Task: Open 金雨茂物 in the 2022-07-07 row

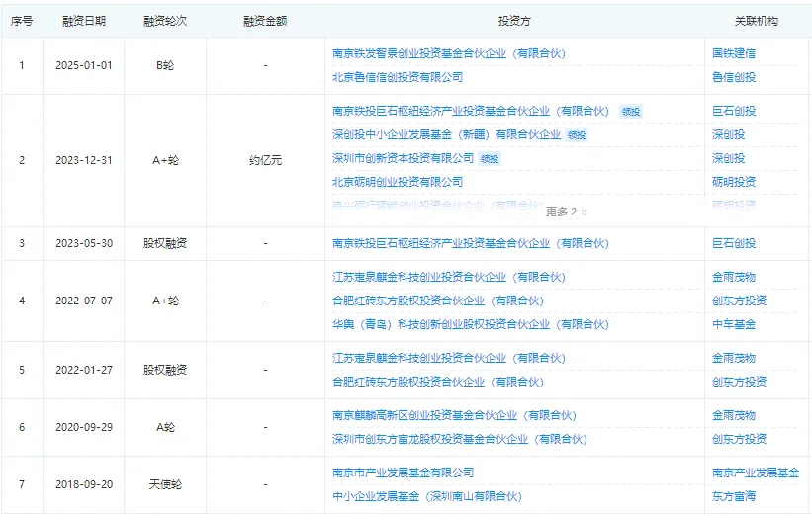Action: tap(734, 277)
